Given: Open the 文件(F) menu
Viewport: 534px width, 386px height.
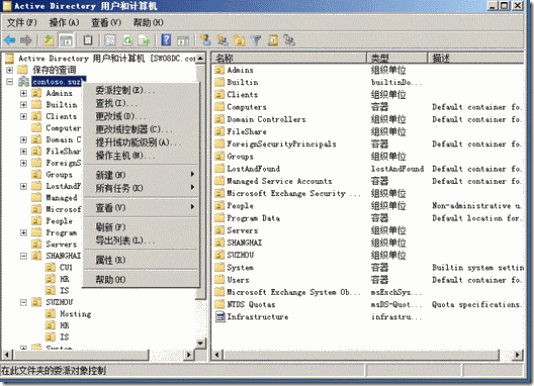Looking at the screenshot, I should click(22, 22).
